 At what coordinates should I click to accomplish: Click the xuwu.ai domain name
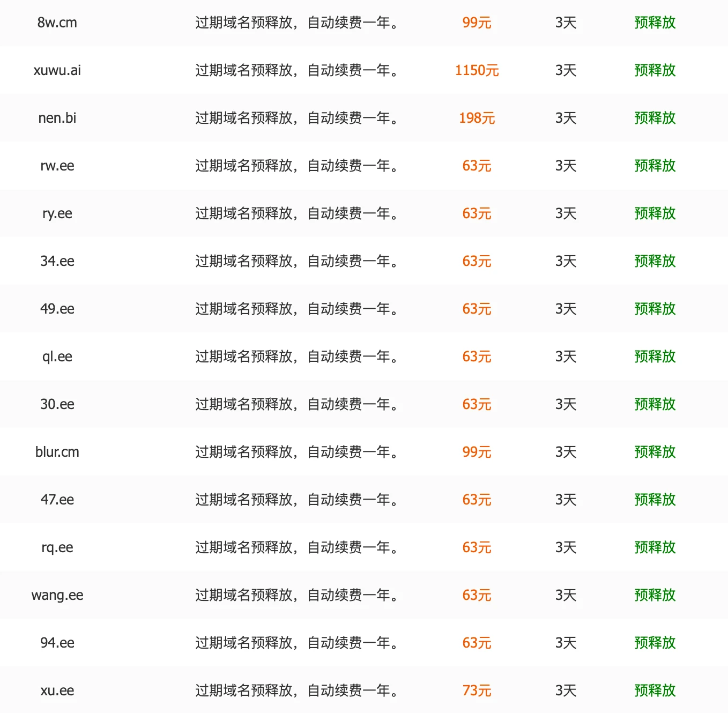click(57, 70)
